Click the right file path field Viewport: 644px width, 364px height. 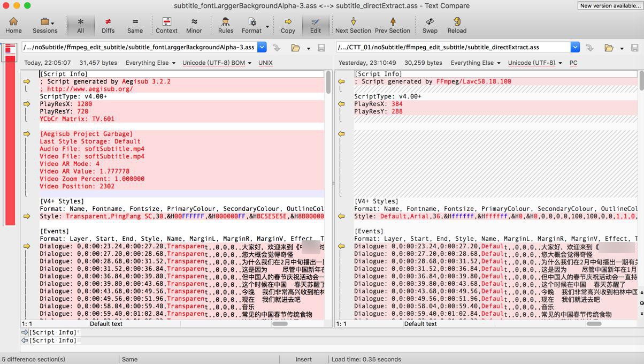tap(454, 47)
